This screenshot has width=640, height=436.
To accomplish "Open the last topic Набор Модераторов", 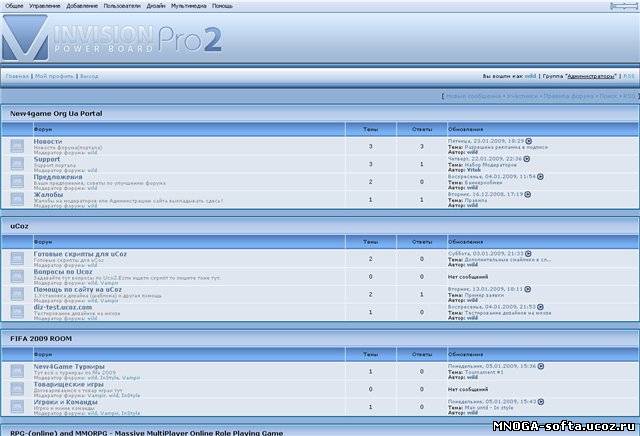I will click(x=491, y=165).
